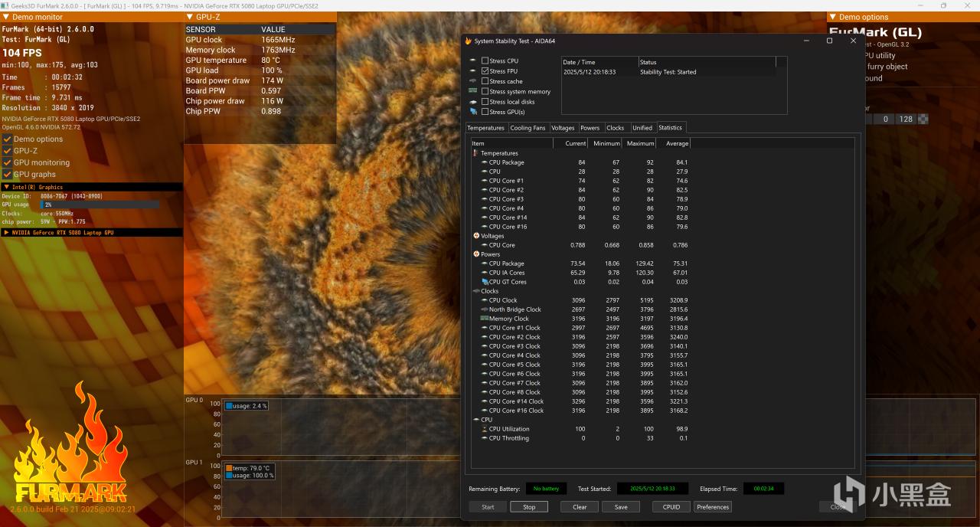Image resolution: width=980 pixels, height=527 pixels.
Task: Toggle the FurMark Demo options checkbox
Action: pyautogui.click(x=7, y=139)
